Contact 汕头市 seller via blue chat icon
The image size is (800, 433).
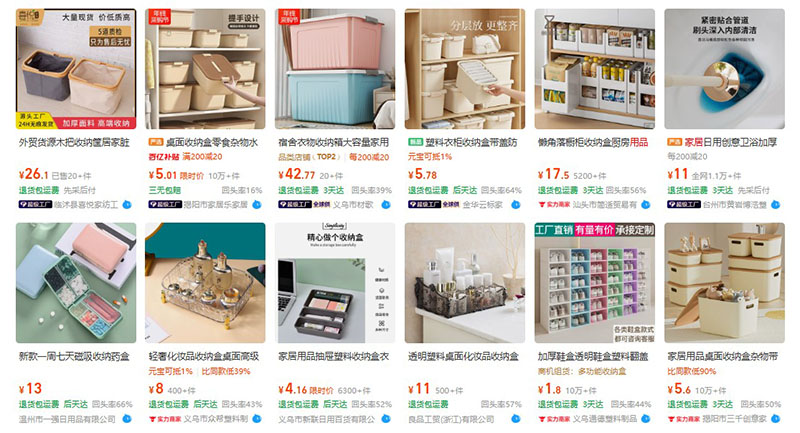(x=646, y=205)
